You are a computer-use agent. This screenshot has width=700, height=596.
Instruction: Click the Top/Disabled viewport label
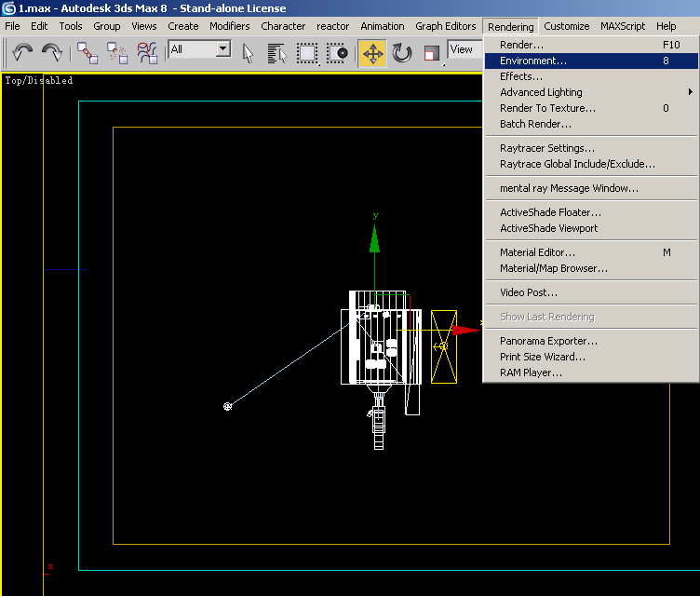39,80
